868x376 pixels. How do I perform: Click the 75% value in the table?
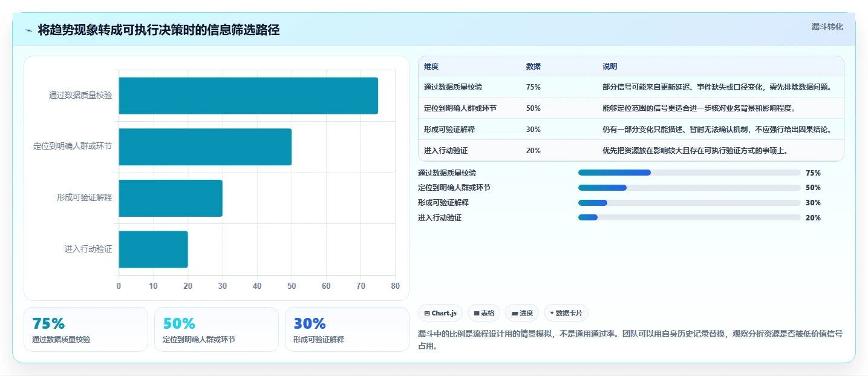pyautogui.click(x=534, y=87)
